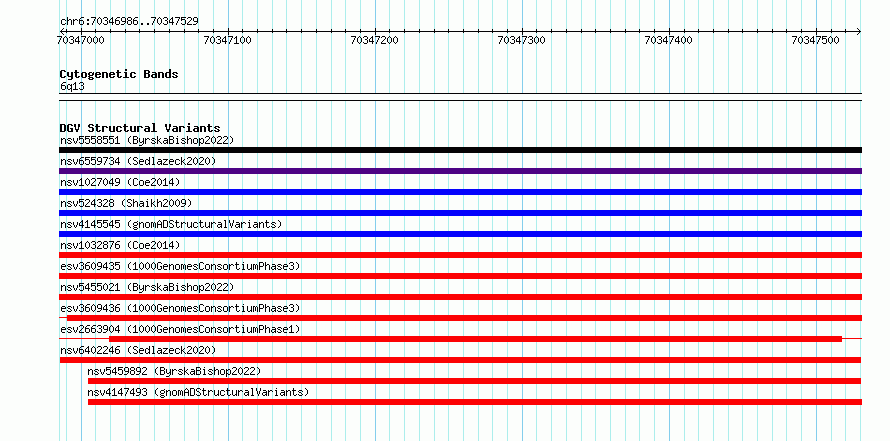
Task: Click the Cytogenetic Bands track title
Action: pyautogui.click(x=119, y=74)
